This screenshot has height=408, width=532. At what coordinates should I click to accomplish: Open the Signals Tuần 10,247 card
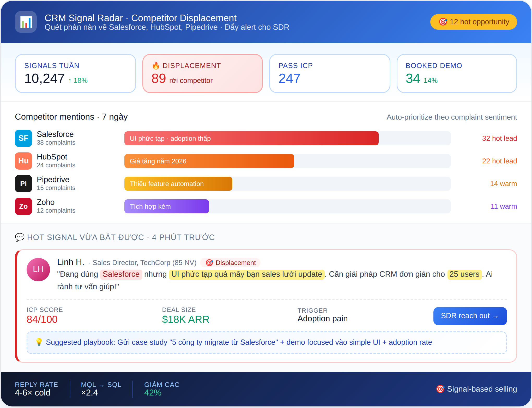click(x=75, y=73)
